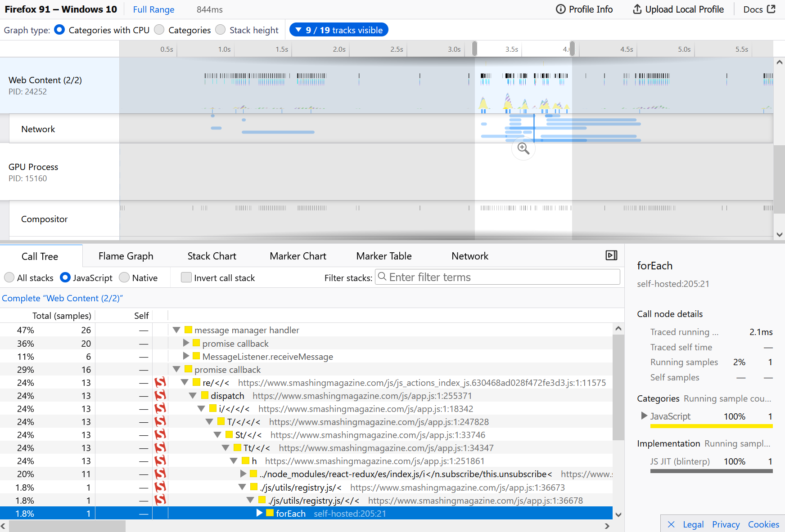Select the Categories graph type radio button
This screenshot has height=532, width=785.
coord(159,30)
